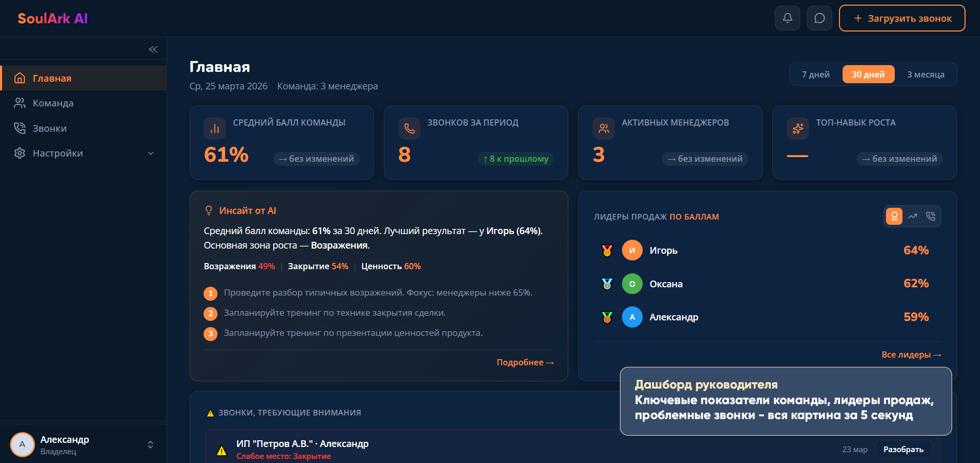The image size is (980, 463).
Task: Switch leaderboard to score (medal) view
Action: [894, 216]
